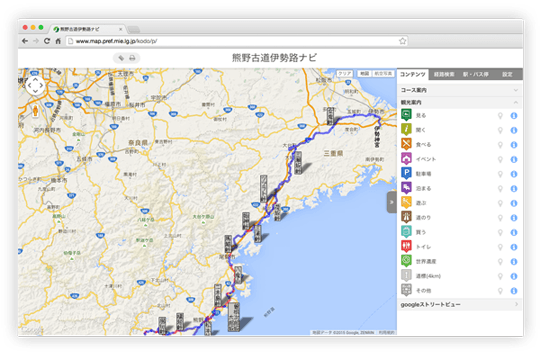Screen dimensions: 540x360
Task: Toggle the map pin for 聞く
Action: tap(500, 131)
